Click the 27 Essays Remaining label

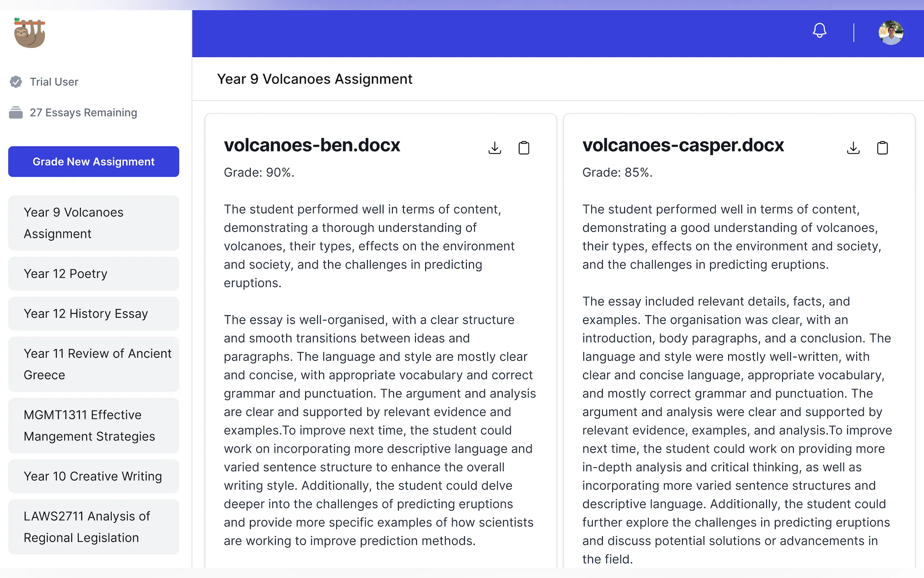tap(83, 113)
